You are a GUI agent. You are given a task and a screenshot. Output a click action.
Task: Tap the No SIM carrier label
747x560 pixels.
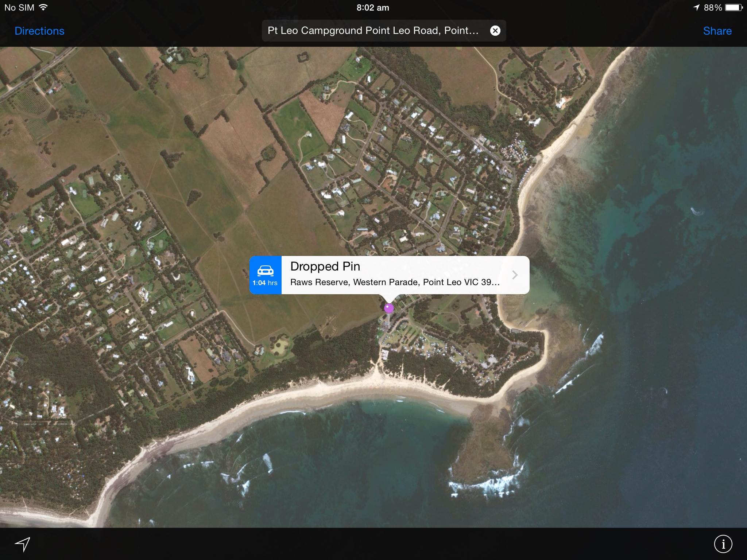[19, 8]
